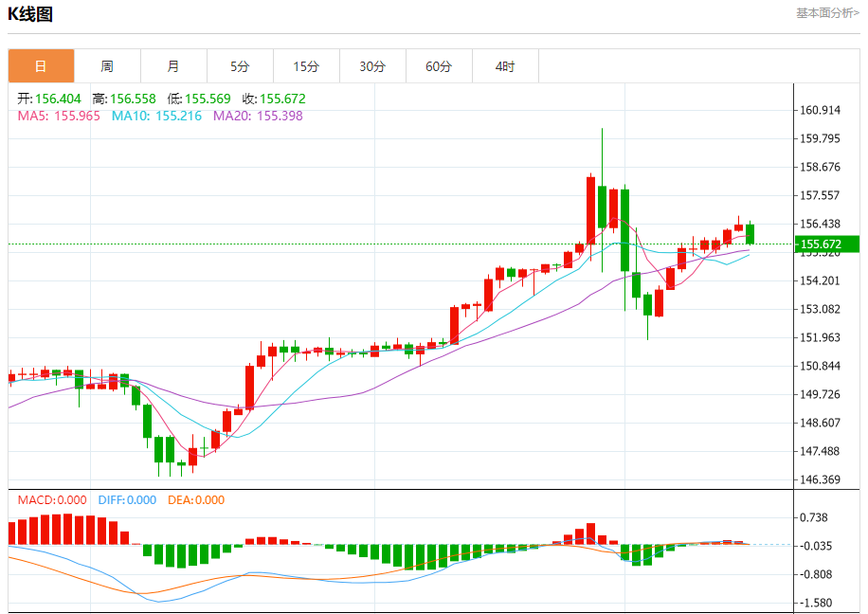Click the 150.844 price axis label
Screen dimensions: 868x614
tap(820, 366)
